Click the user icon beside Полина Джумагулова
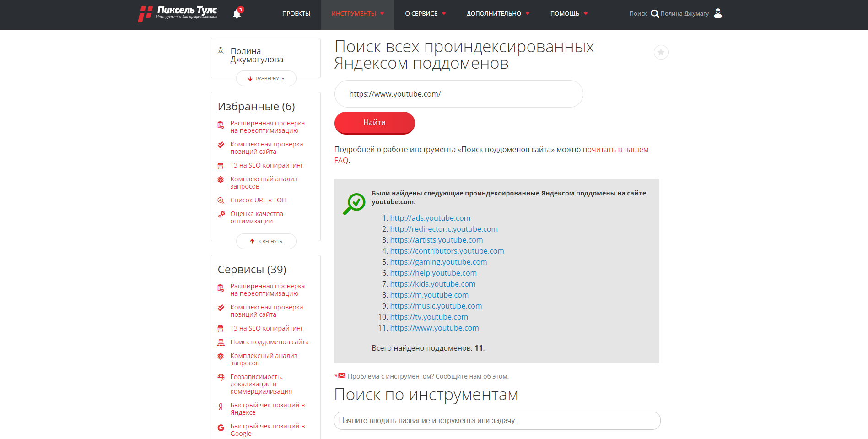Screen dimensions: 868x439 point(221,51)
